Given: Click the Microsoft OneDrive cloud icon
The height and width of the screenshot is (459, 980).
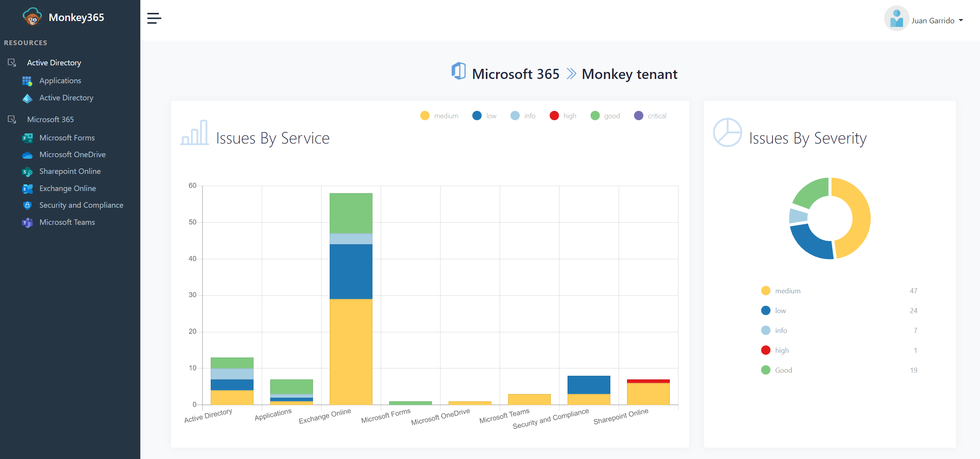Looking at the screenshot, I should point(27,155).
